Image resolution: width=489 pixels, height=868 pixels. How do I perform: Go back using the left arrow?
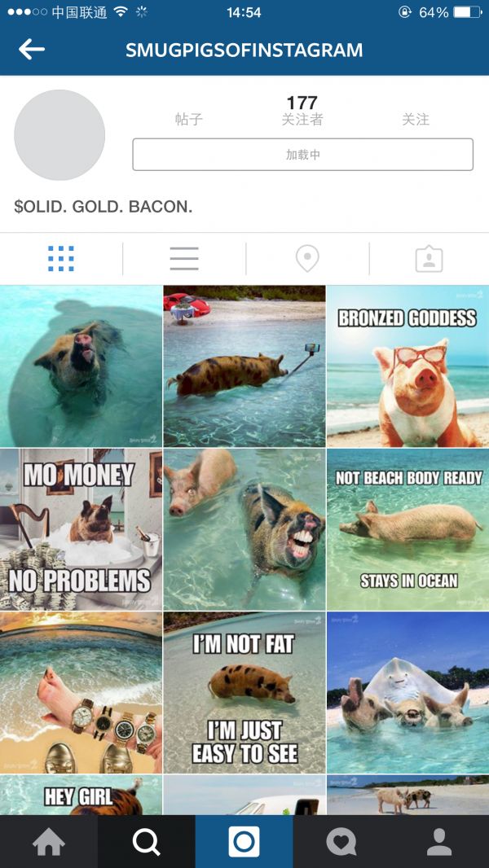32,50
